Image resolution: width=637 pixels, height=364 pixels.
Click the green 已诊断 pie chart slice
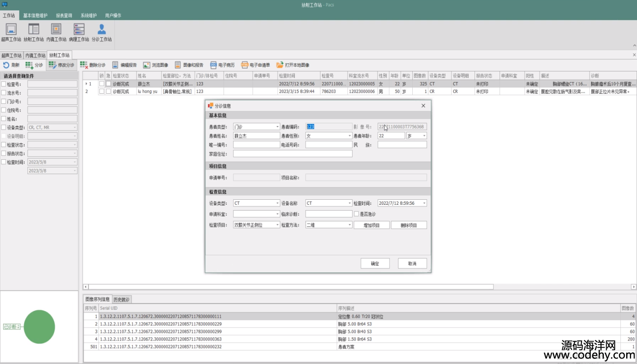39,327
